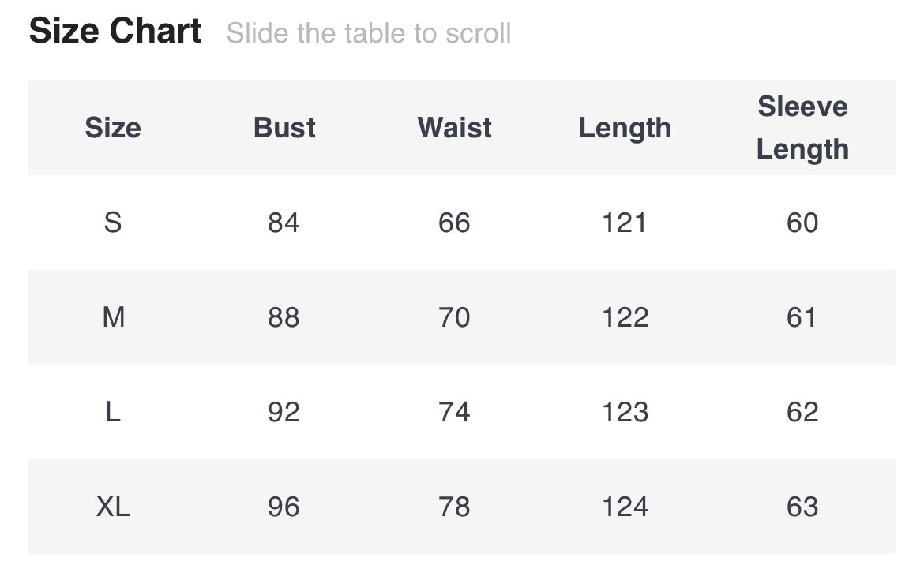Click waist value 70 for size M
Viewport: 924px width, 569px height.
tap(454, 317)
